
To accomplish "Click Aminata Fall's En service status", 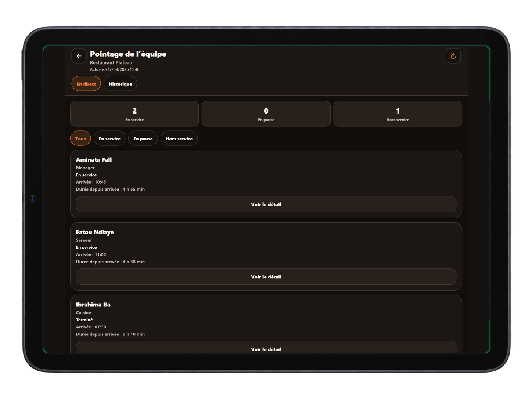I will pos(86,175).
